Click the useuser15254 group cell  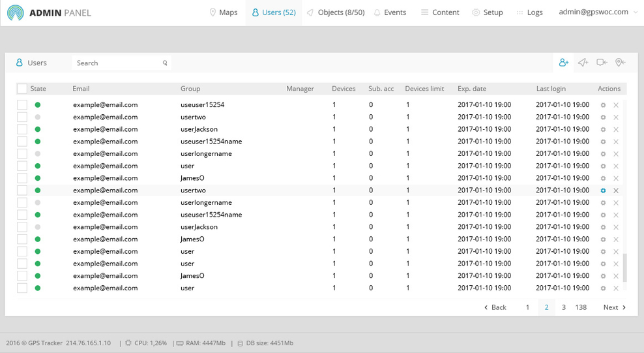point(203,105)
